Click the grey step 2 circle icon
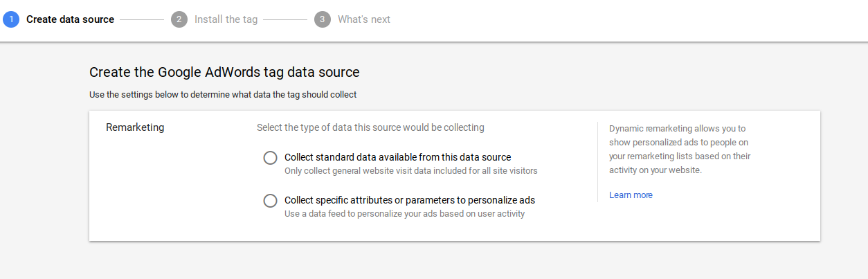The image size is (868, 279). pos(179,19)
